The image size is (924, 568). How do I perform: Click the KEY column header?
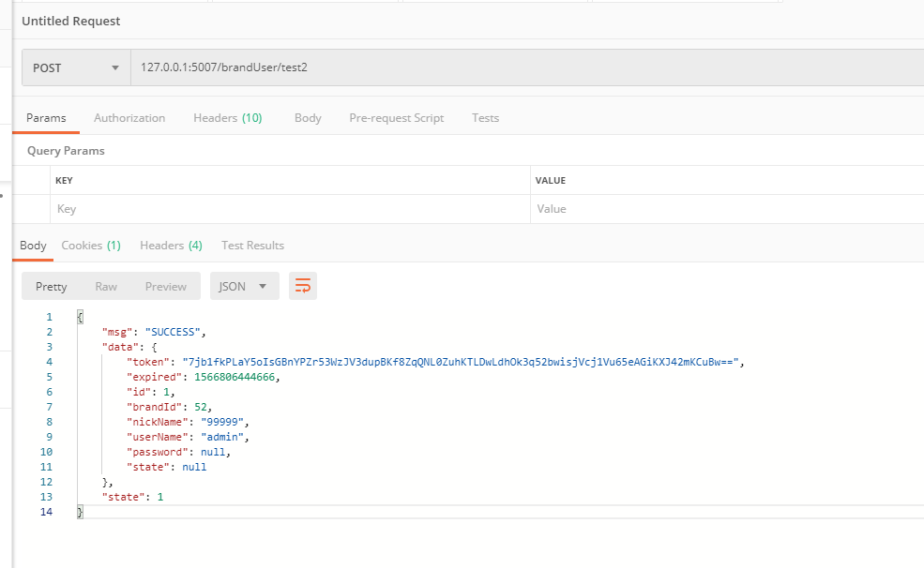pos(64,181)
